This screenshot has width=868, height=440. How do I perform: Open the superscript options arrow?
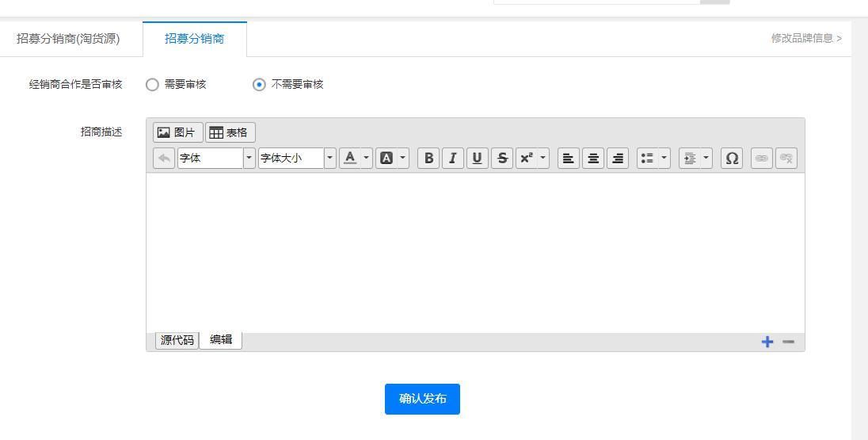point(543,159)
